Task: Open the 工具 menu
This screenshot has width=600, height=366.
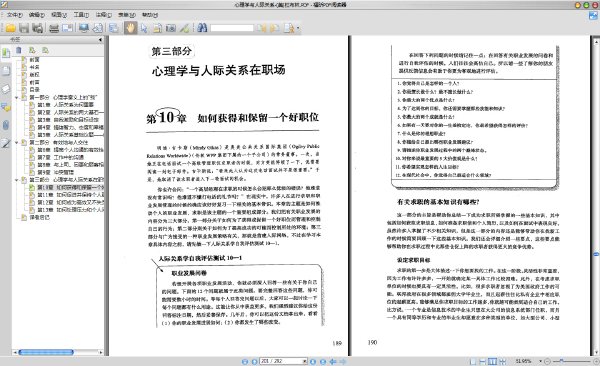Action: coord(81,15)
